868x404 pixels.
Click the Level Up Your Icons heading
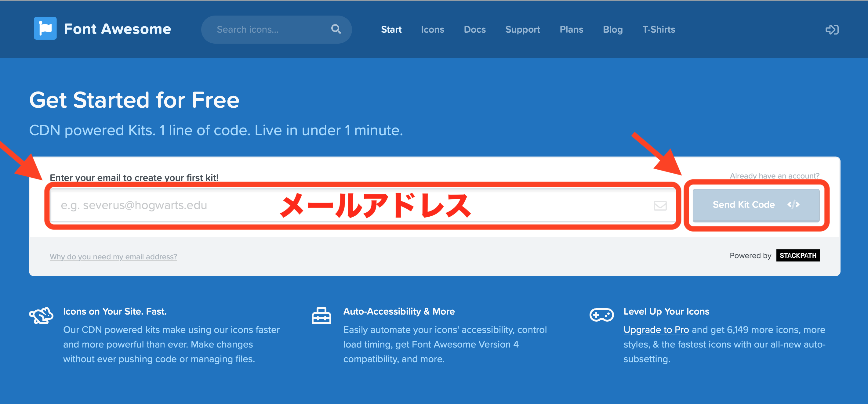coord(666,312)
